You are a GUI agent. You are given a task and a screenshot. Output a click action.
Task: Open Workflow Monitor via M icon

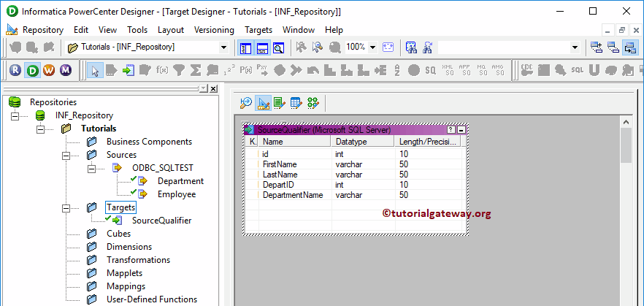coord(66,70)
